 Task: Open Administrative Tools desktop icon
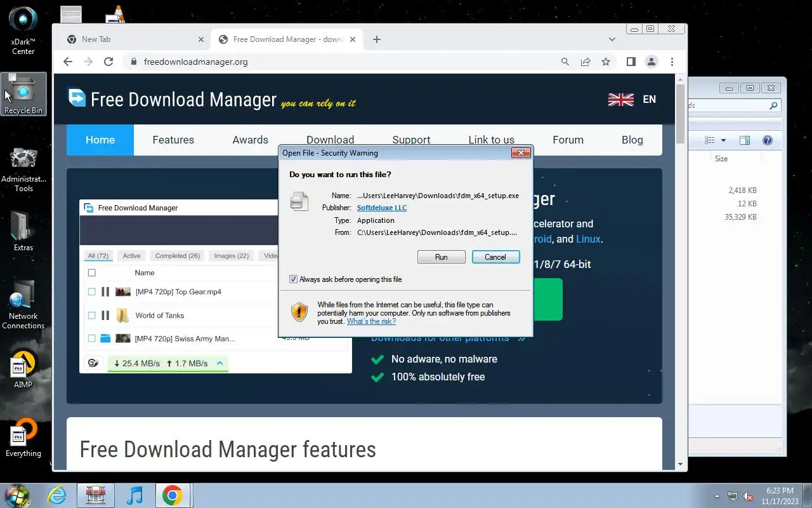point(23,170)
